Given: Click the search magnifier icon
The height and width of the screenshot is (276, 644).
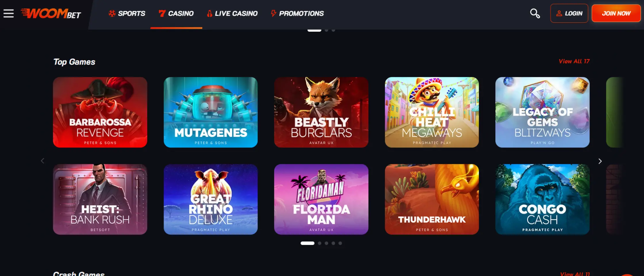Looking at the screenshot, I should 535,13.
